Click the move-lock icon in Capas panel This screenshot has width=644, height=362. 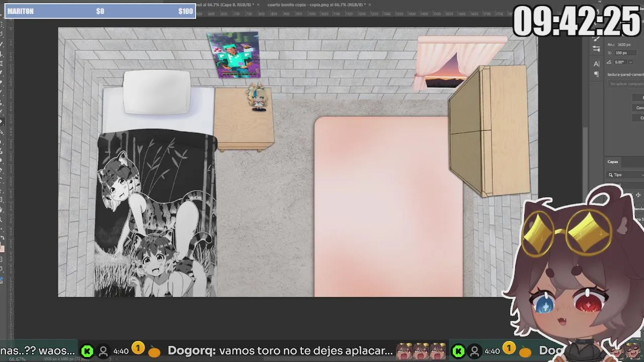(638, 195)
